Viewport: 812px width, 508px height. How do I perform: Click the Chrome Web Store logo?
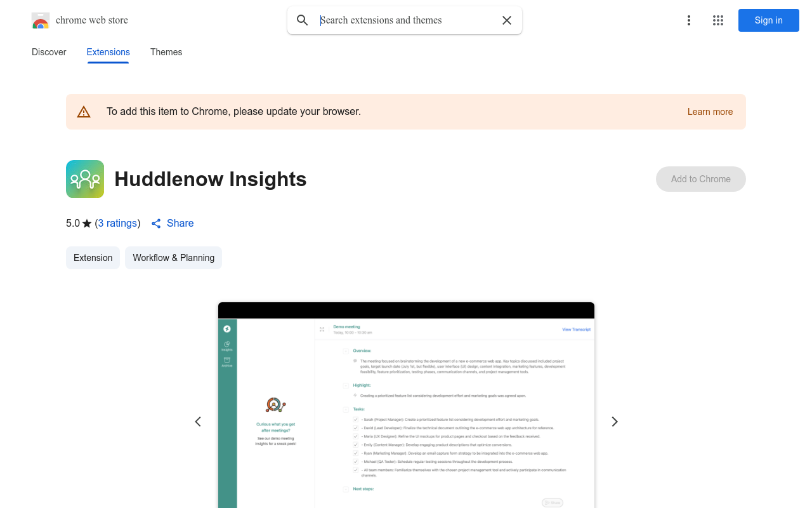(x=41, y=20)
